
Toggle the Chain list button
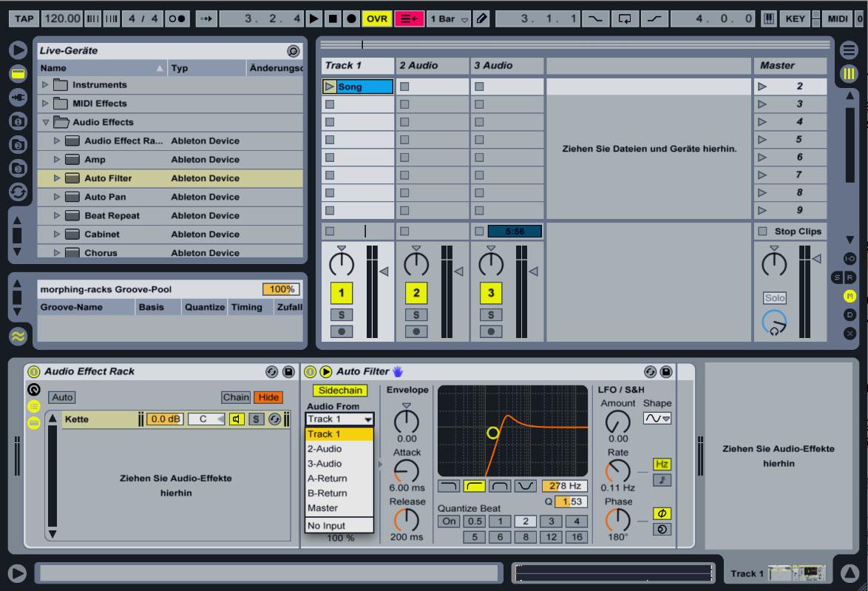[236, 397]
